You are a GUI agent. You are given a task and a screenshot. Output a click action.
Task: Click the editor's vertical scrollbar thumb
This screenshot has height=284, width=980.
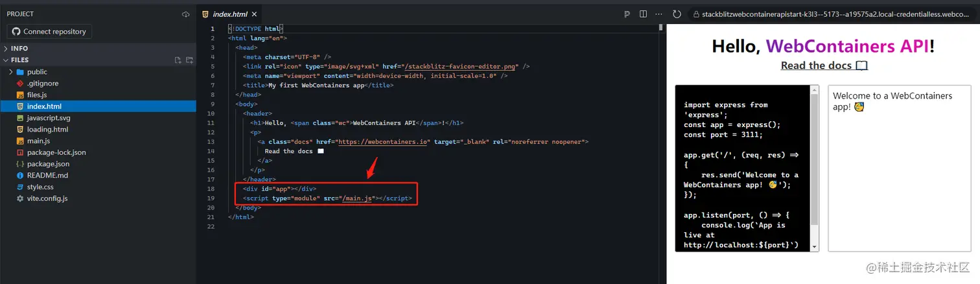tap(661, 27)
